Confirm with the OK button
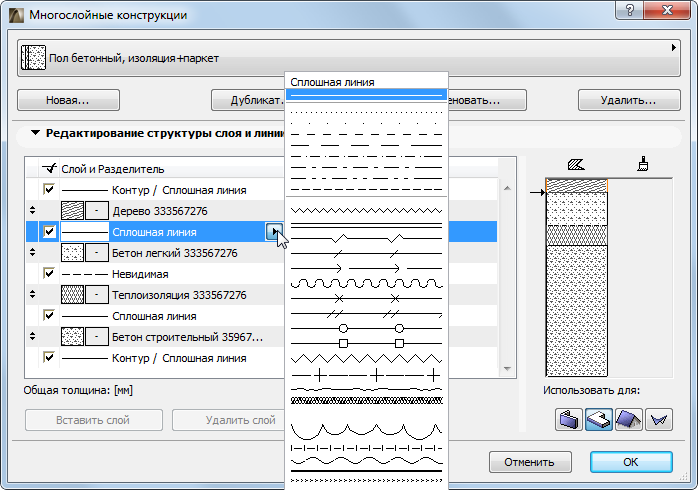 631,462
